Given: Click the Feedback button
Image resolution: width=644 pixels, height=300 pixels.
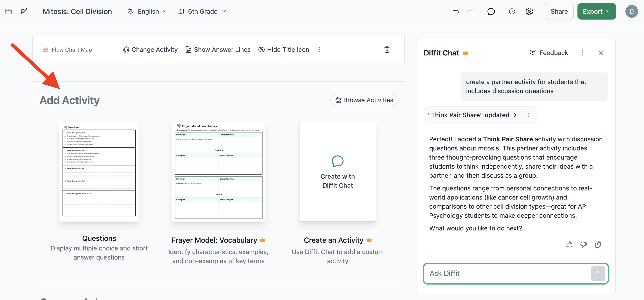Looking at the screenshot, I should 549,53.
